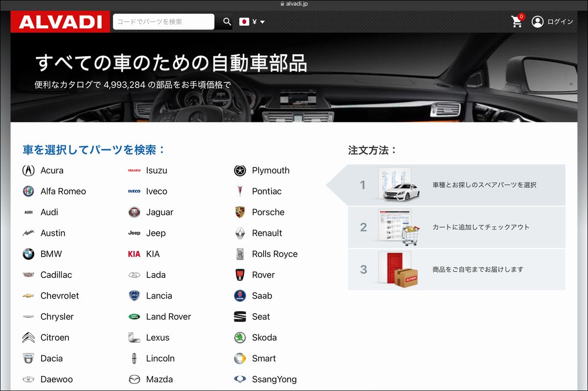588x391 pixels.
Task: Click the KIA logo icon
Action: pos(134,254)
